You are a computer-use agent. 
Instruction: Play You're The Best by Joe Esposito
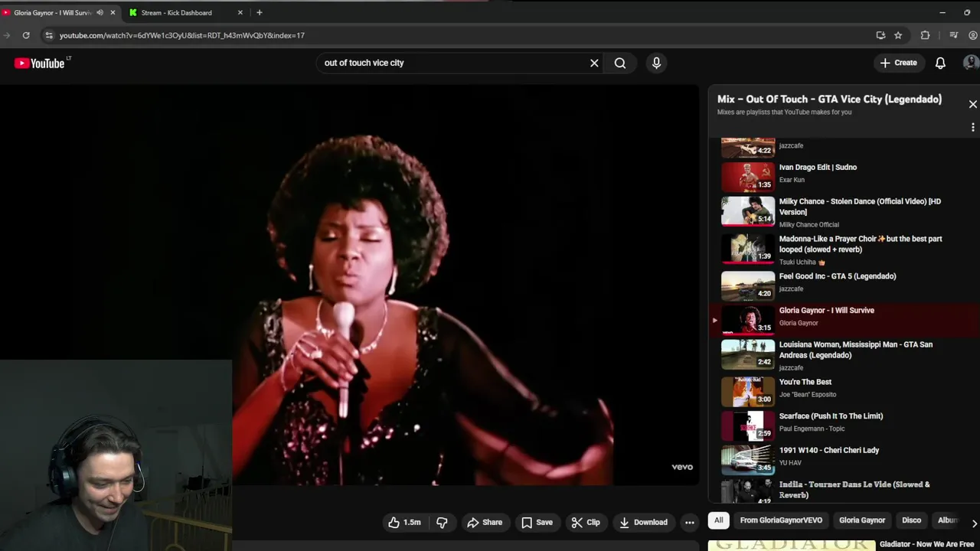[805, 382]
